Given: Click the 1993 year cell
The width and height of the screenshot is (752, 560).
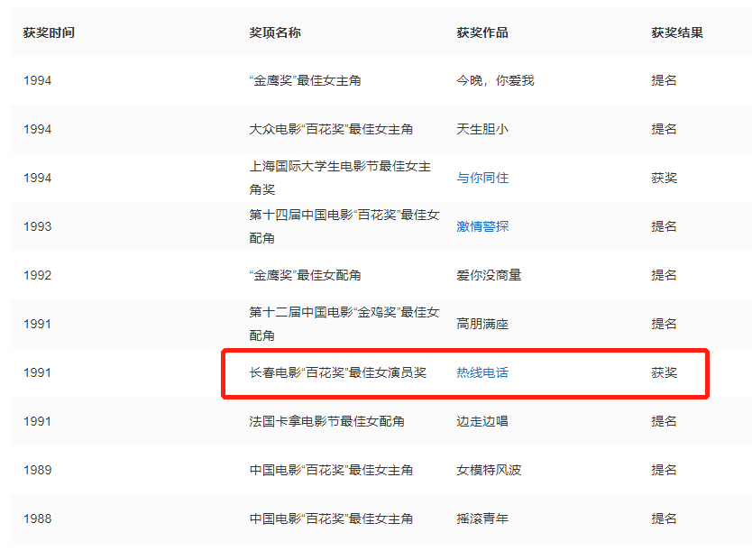Looking at the screenshot, I should point(37,226).
